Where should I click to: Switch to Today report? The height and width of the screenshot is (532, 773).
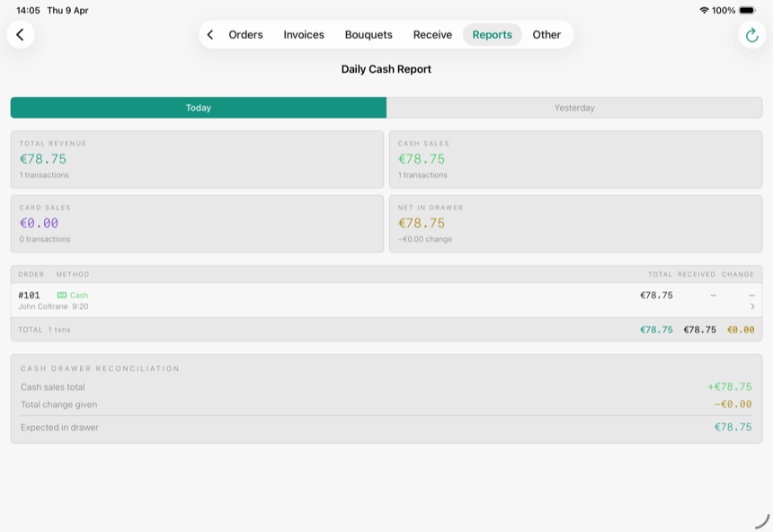tap(198, 108)
